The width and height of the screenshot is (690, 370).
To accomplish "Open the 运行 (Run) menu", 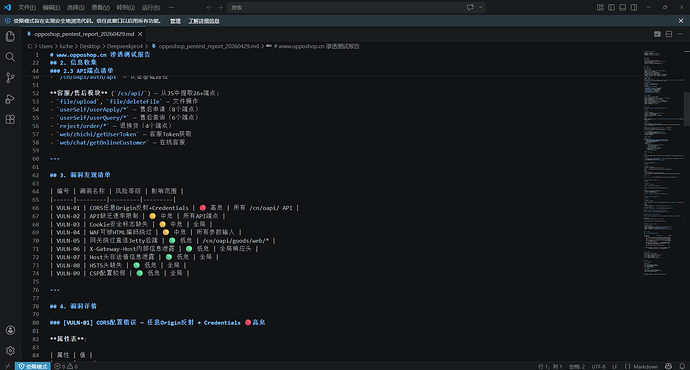I will click(150, 7).
